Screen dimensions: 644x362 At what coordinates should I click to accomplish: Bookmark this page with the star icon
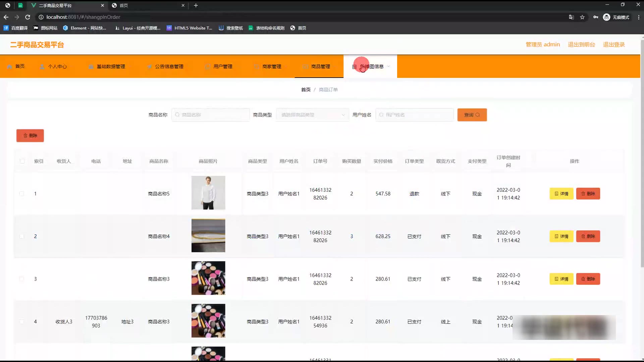(x=582, y=17)
